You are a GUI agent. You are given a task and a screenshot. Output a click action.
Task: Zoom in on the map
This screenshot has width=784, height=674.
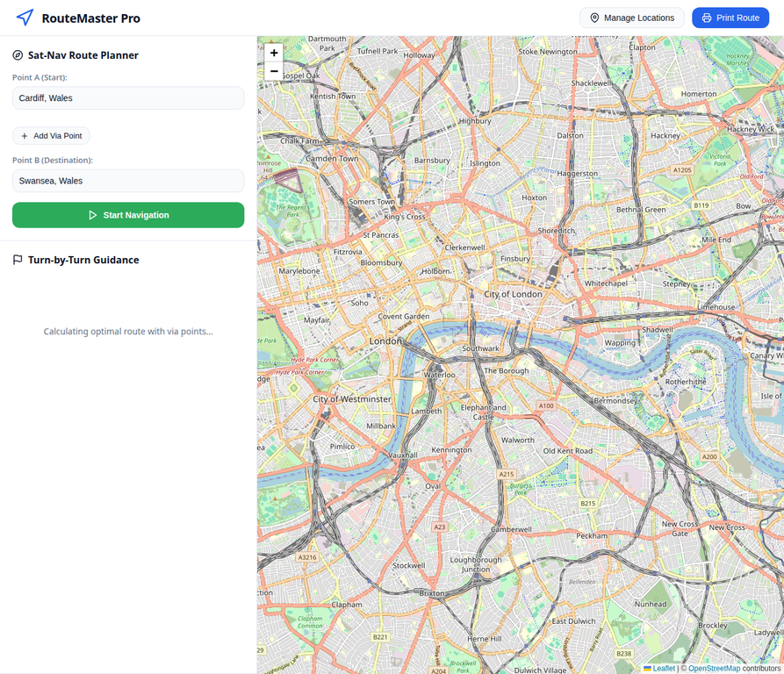[274, 53]
